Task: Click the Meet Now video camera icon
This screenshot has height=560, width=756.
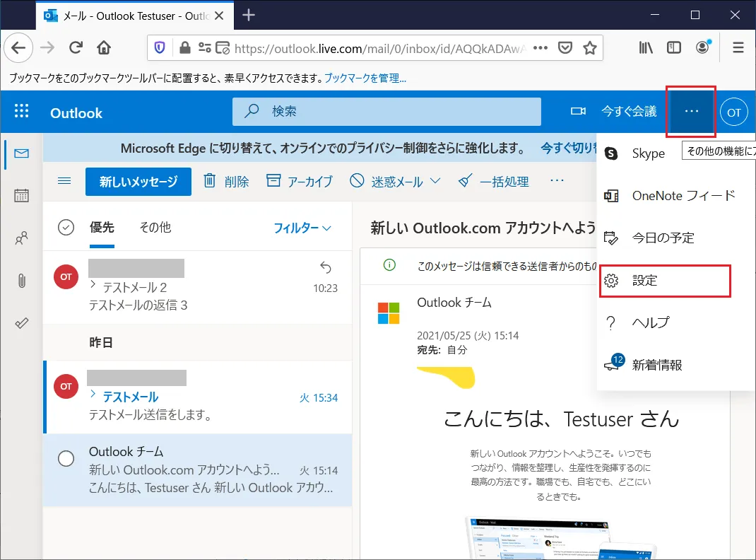Action: [x=578, y=112]
